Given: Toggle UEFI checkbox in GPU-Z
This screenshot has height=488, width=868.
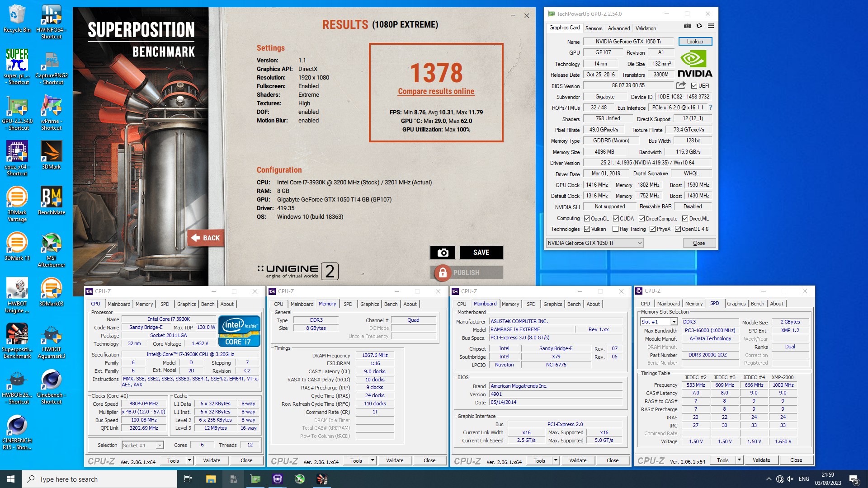Looking at the screenshot, I should point(694,86).
